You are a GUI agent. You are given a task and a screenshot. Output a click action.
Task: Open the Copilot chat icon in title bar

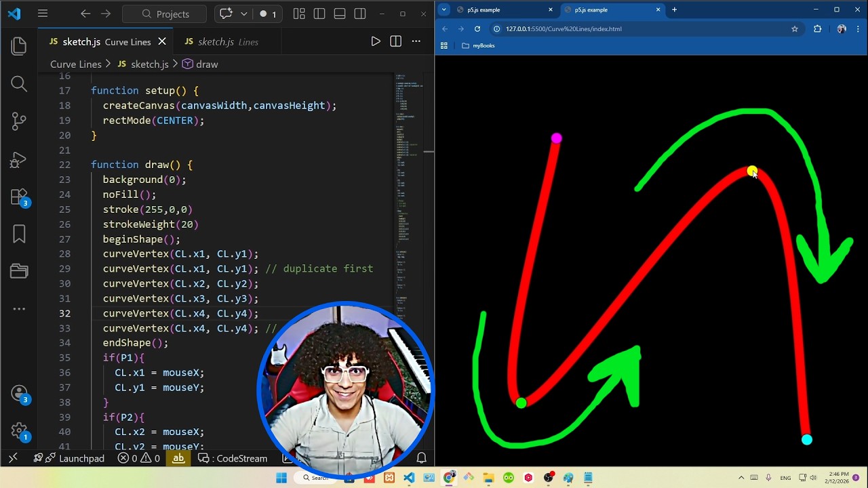(226, 14)
